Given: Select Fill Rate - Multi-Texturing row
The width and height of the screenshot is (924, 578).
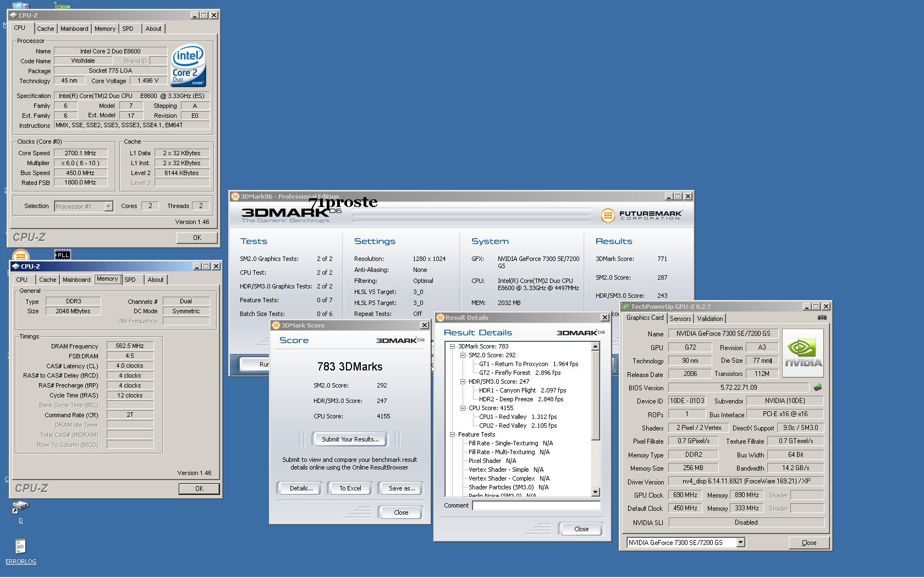Looking at the screenshot, I should (509, 452).
